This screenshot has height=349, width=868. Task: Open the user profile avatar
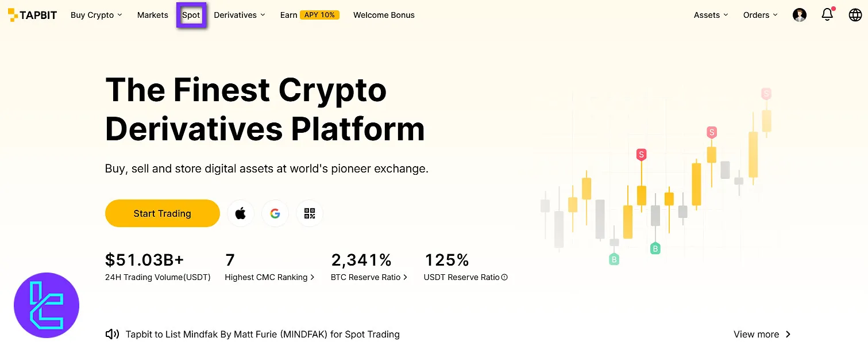tap(799, 15)
